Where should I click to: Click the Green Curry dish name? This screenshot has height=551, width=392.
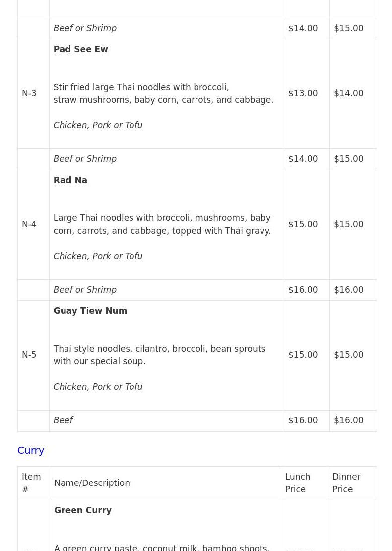(x=82, y=510)
